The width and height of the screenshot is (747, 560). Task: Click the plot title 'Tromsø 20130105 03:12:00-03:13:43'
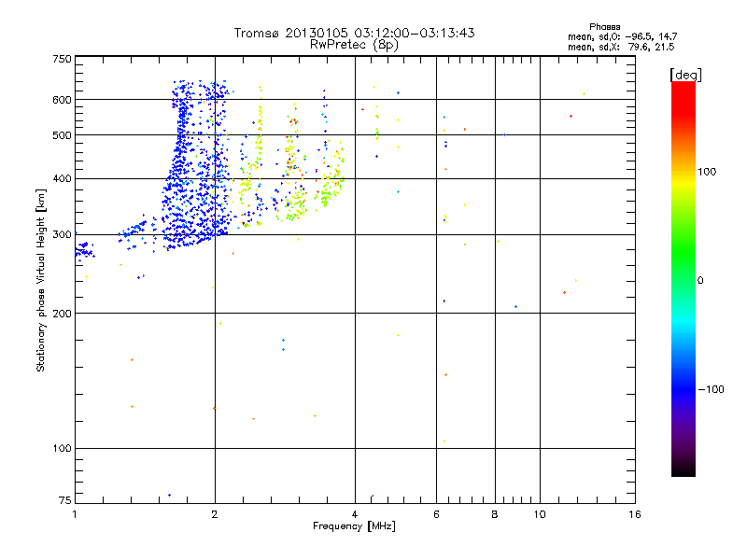[354, 33]
